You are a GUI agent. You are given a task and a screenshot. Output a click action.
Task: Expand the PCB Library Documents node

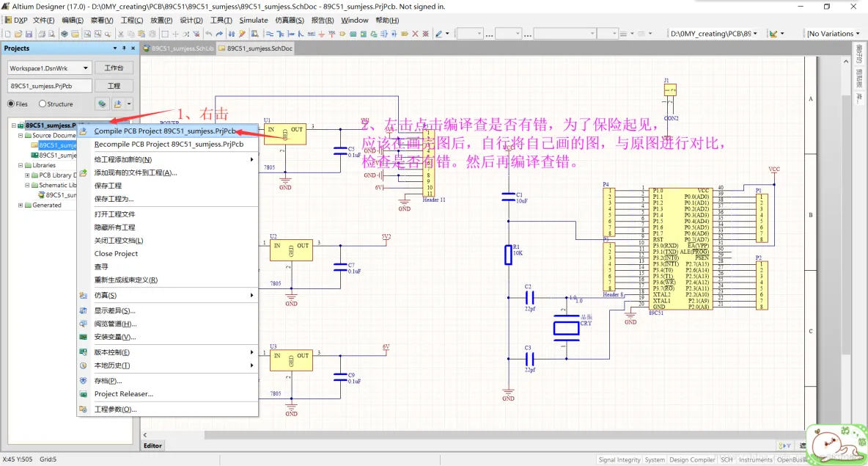point(27,175)
